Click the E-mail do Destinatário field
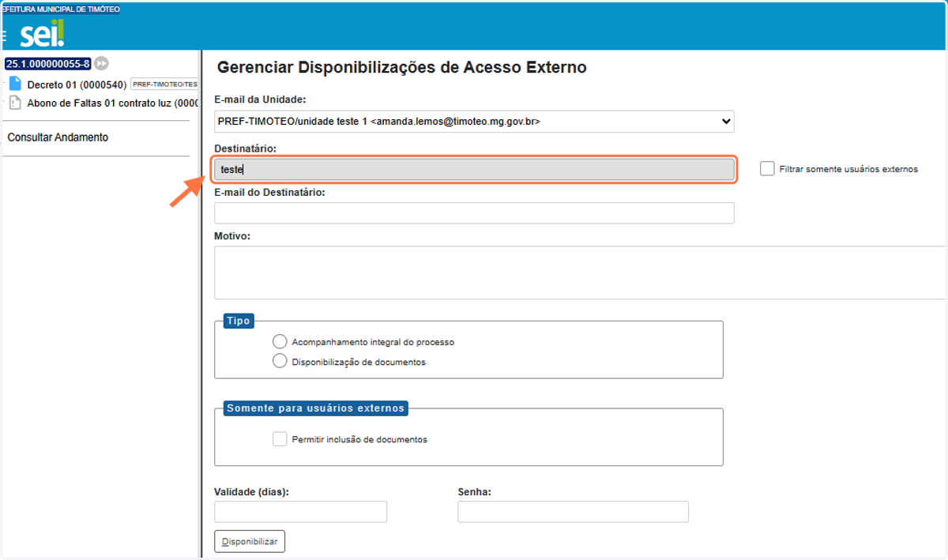This screenshot has height=560, width=948. [474, 213]
